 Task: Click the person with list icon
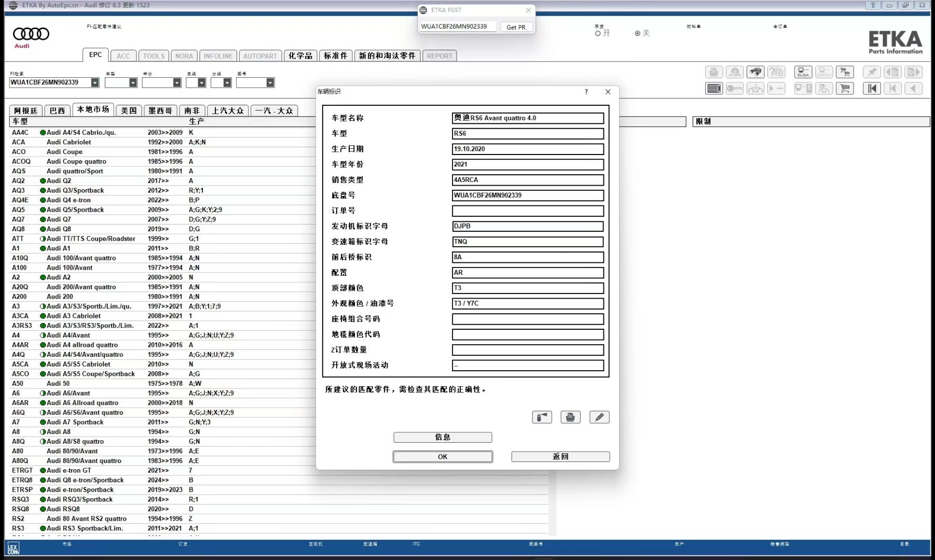(x=824, y=88)
